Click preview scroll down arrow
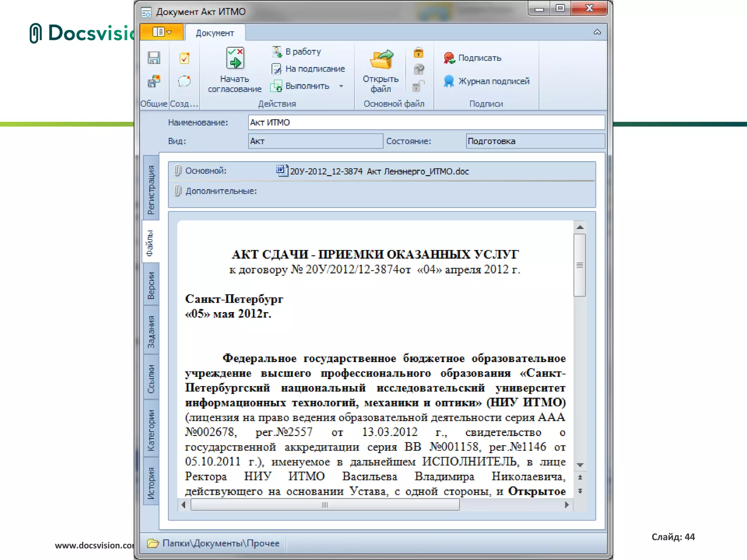This screenshot has width=747, height=560. click(580, 465)
